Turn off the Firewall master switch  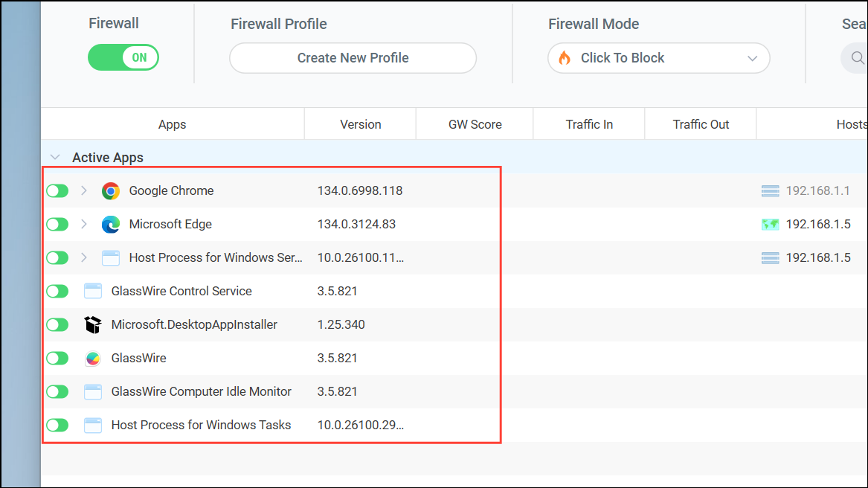(x=123, y=57)
